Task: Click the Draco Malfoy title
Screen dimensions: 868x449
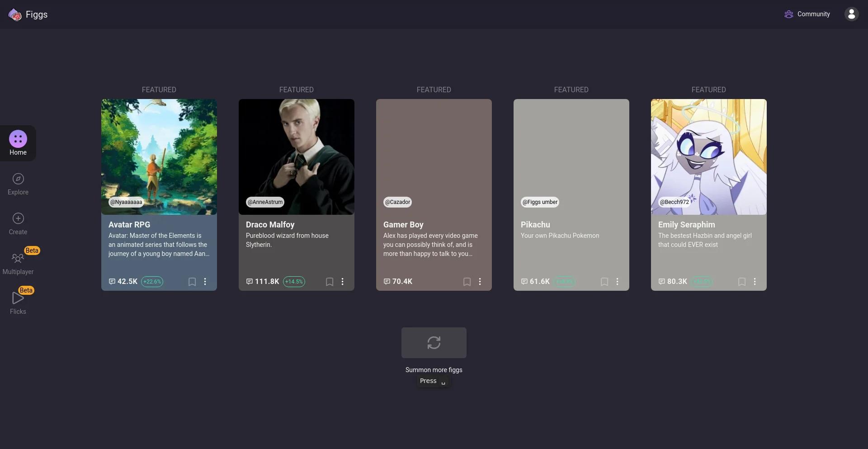Action: [270, 225]
